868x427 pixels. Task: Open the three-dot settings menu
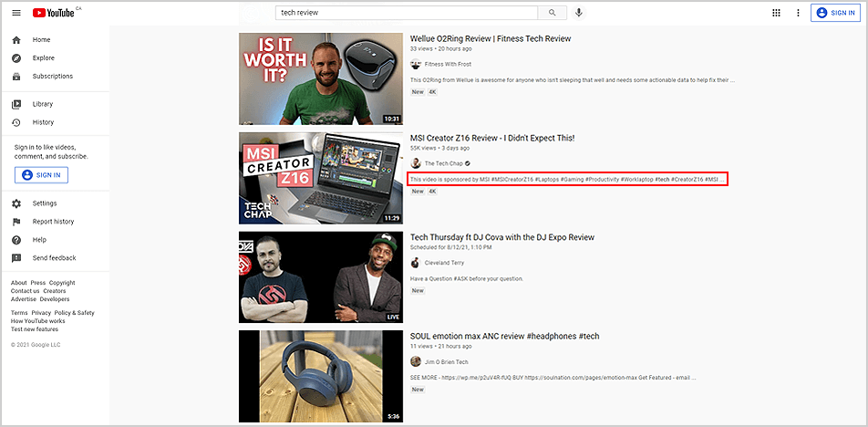(798, 13)
